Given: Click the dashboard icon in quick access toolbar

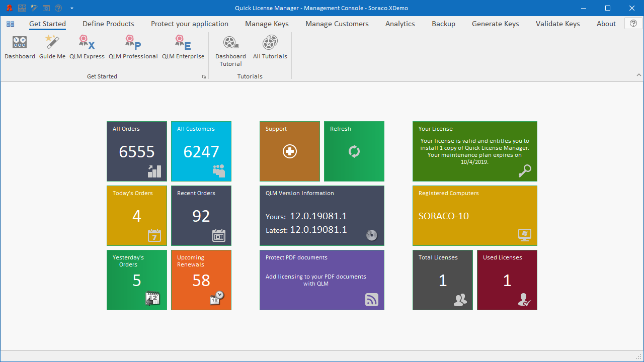Looking at the screenshot, I should [22, 8].
